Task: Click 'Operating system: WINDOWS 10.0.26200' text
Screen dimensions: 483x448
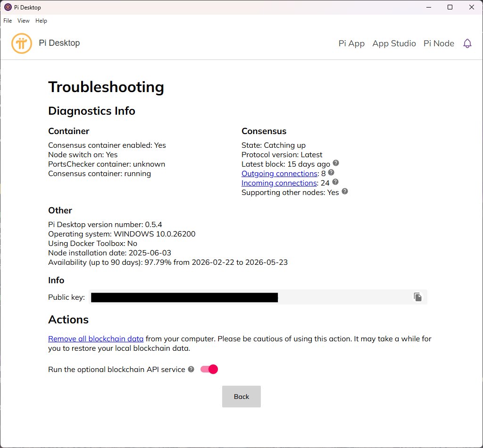Action: pos(122,234)
